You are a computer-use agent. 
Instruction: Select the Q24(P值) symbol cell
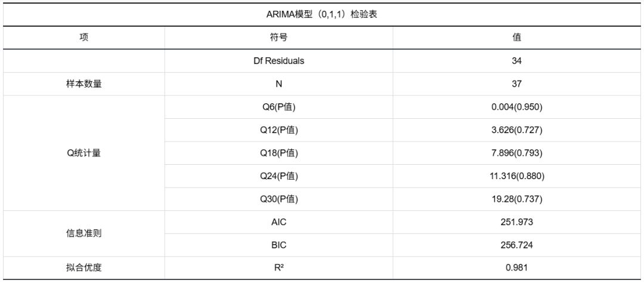(278, 176)
